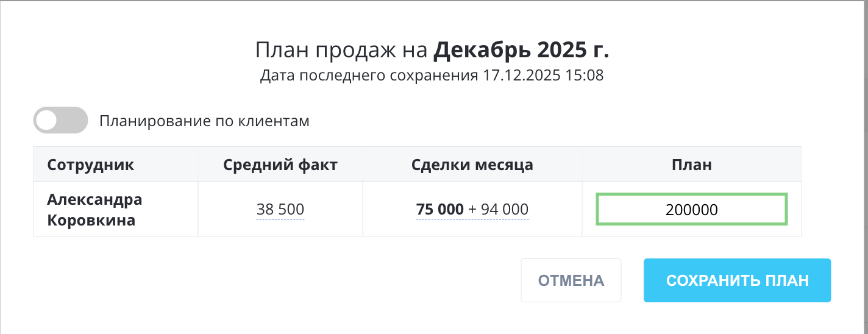Screen dimensions: 868x334
Task: Click the bold "Декабрь 2025 г." month heading
Action: (x=521, y=51)
